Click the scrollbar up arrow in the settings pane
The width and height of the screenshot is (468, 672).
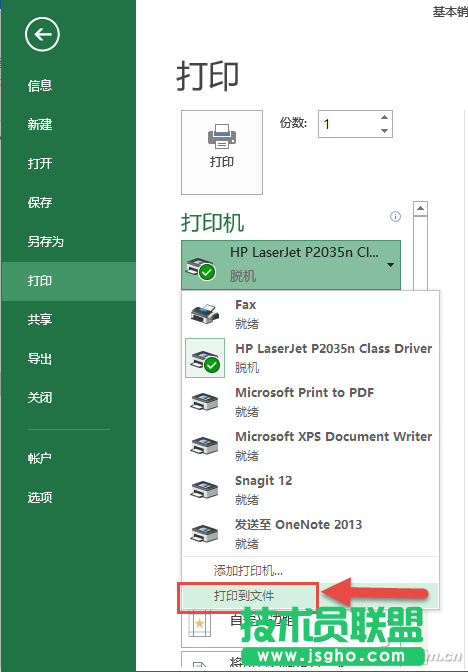(x=420, y=209)
